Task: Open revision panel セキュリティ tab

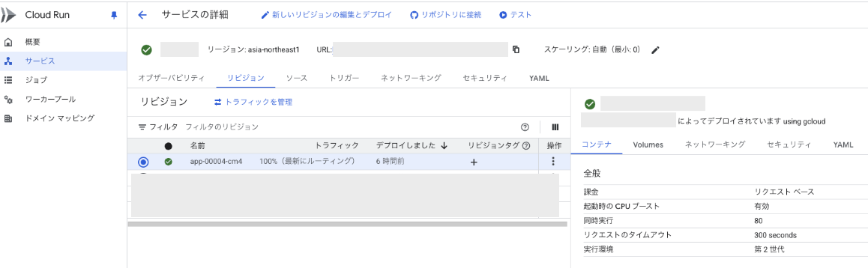Action: [789, 144]
